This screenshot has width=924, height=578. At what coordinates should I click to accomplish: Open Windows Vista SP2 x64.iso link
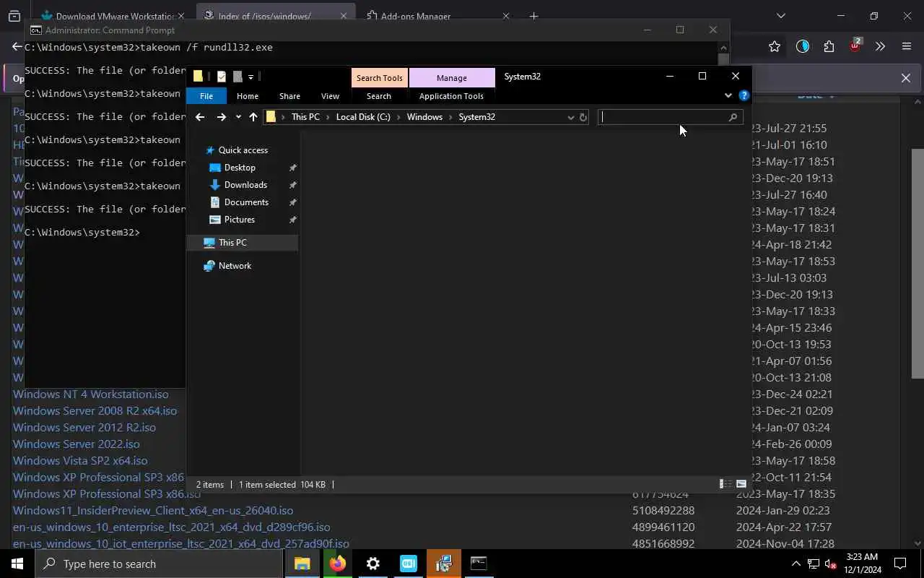(80, 461)
